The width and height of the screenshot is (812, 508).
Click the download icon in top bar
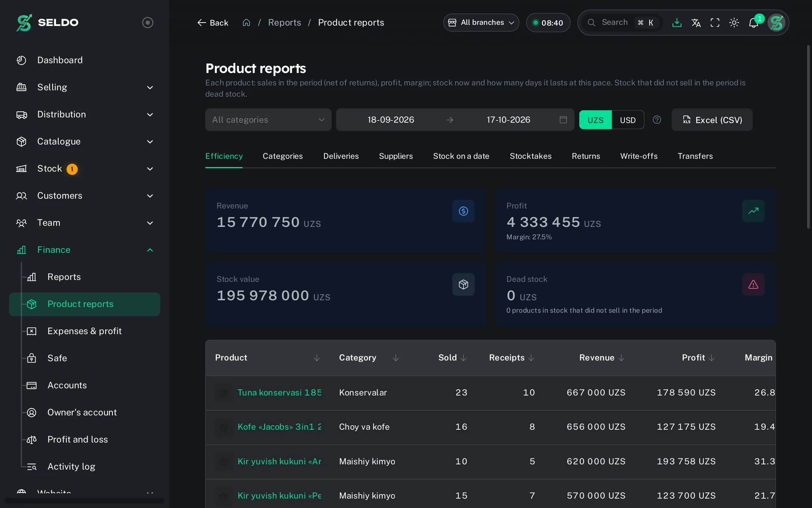pos(677,23)
